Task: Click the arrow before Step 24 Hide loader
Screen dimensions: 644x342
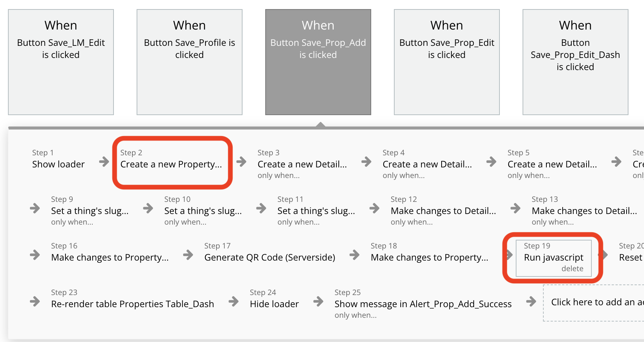Action: (x=233, y=301)
